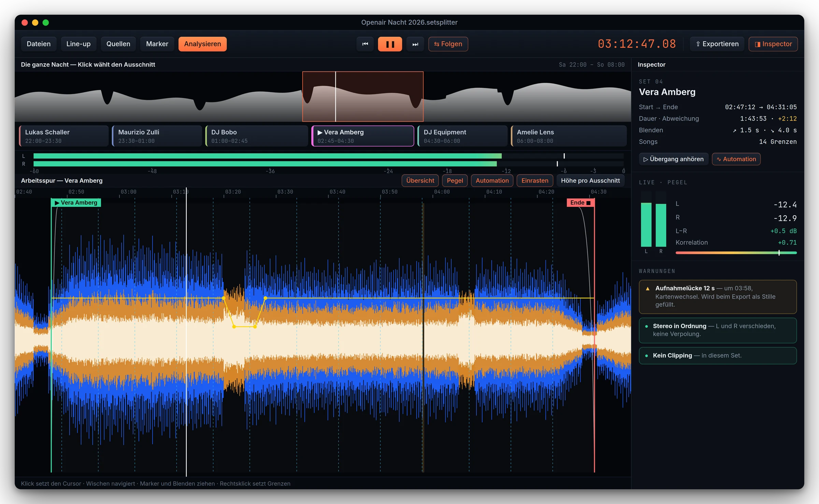819x504 pixels.
Task: Click the green Vera Amberg start marker
Action: [x=76, y=203]
